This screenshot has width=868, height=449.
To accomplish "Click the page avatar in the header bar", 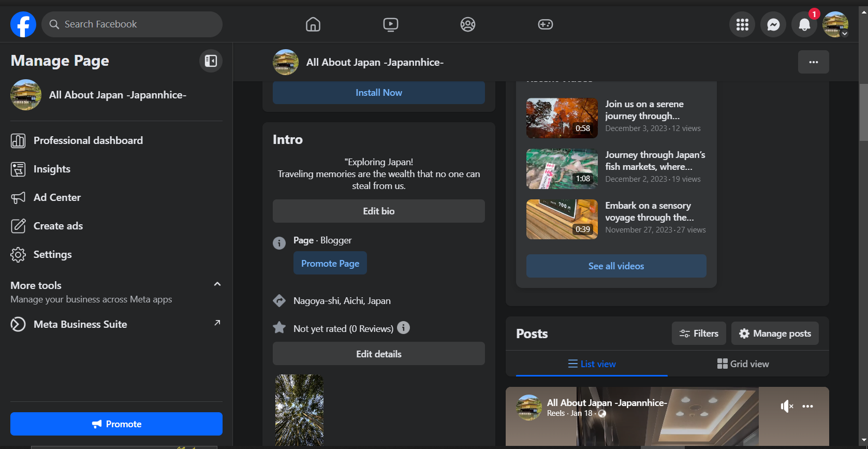I will [286, 62].
